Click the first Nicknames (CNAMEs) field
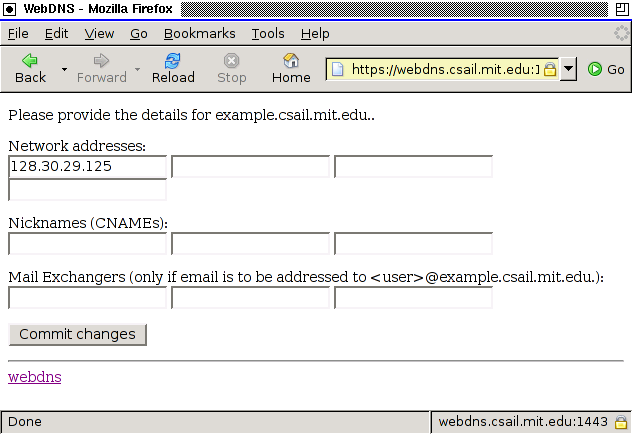The width and height of the screenshot is (632, 434). point(87,243)
